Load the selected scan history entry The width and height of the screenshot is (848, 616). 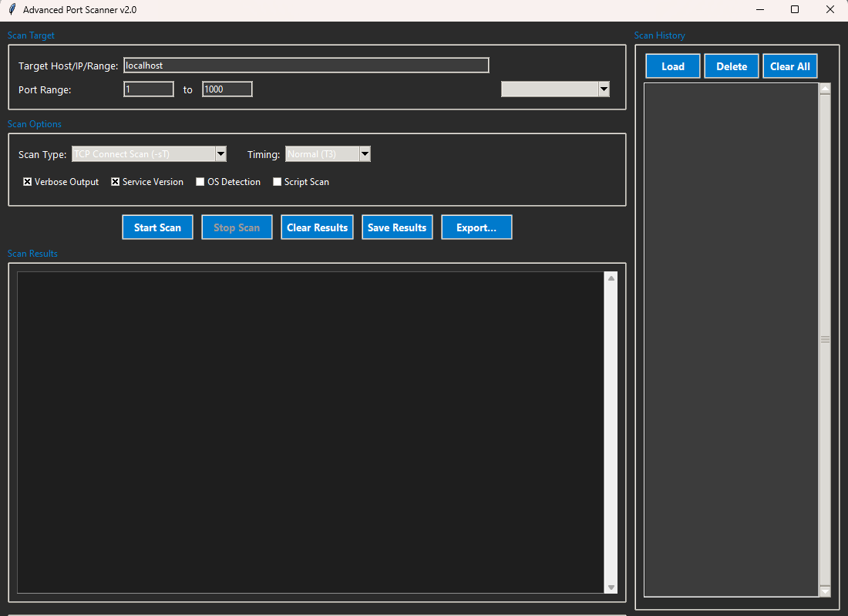[673, 66]
